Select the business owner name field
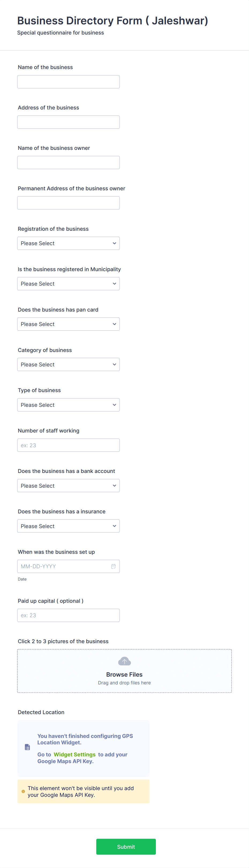 click(68, 162)
